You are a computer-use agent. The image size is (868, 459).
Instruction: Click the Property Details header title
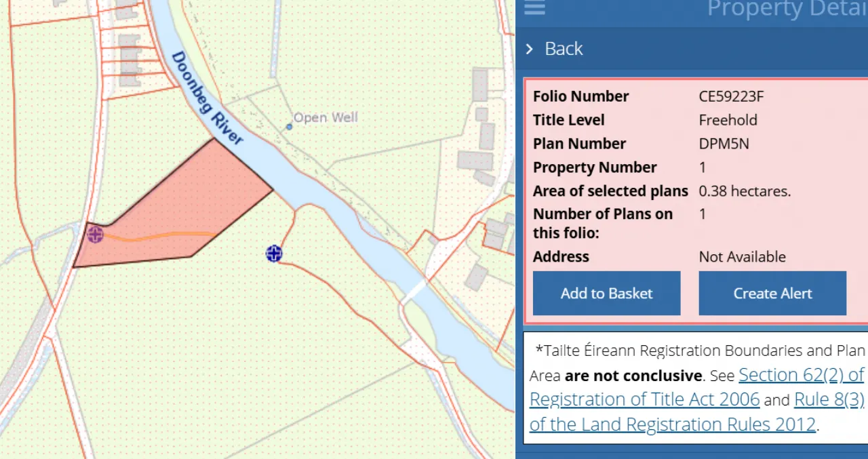point(787,9)
